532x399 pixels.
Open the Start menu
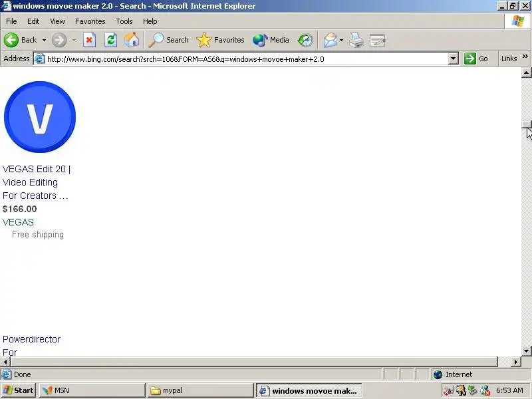[19, 390]
